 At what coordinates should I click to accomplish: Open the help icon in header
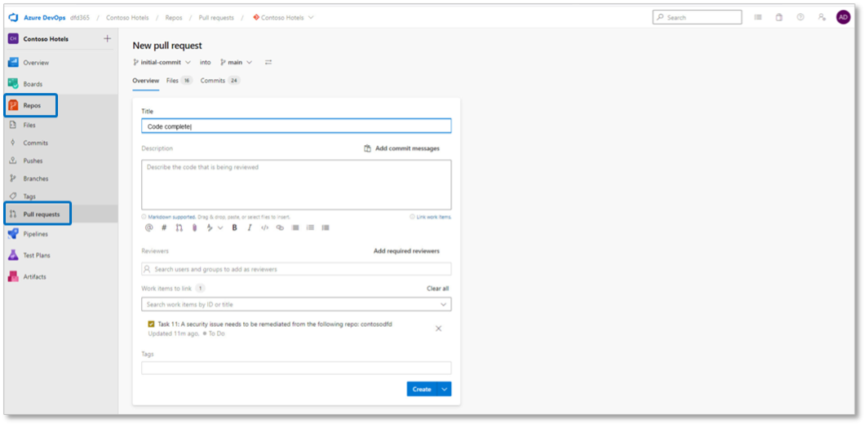click(x=799, y=17)
